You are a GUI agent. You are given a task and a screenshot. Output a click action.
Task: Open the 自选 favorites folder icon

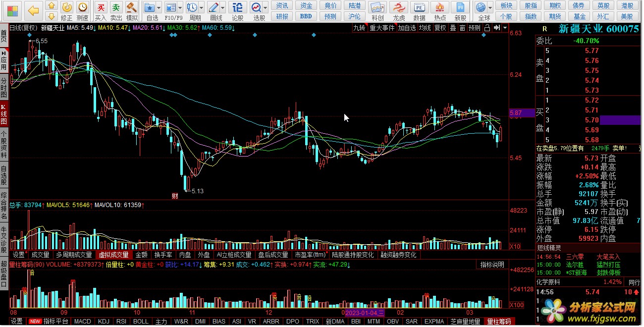(x=150, y=7)
